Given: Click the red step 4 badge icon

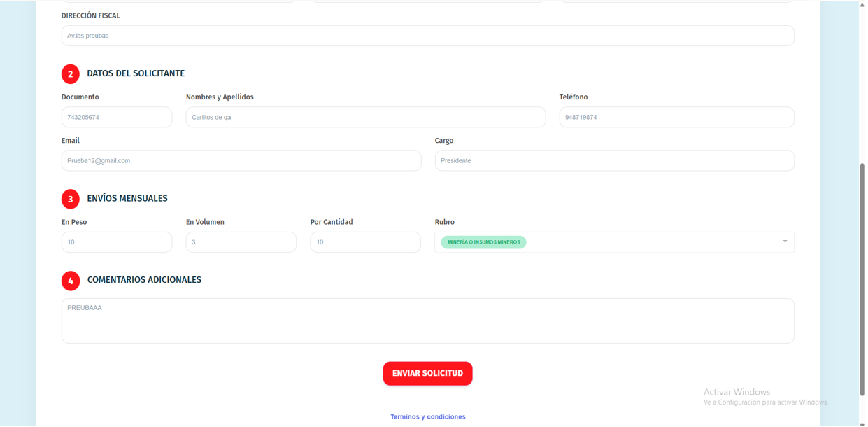Looking at the screenshot, I should 70,281.
